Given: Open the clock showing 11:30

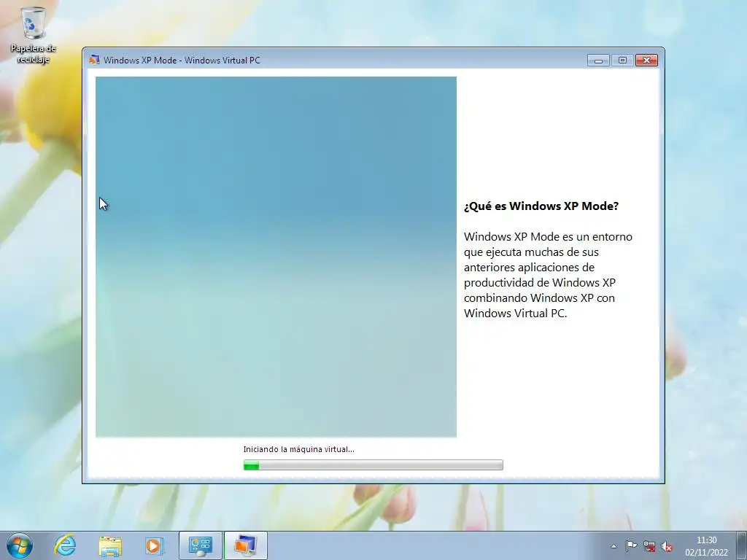Looking at the screenshot, I should click(x=706, y=545).
